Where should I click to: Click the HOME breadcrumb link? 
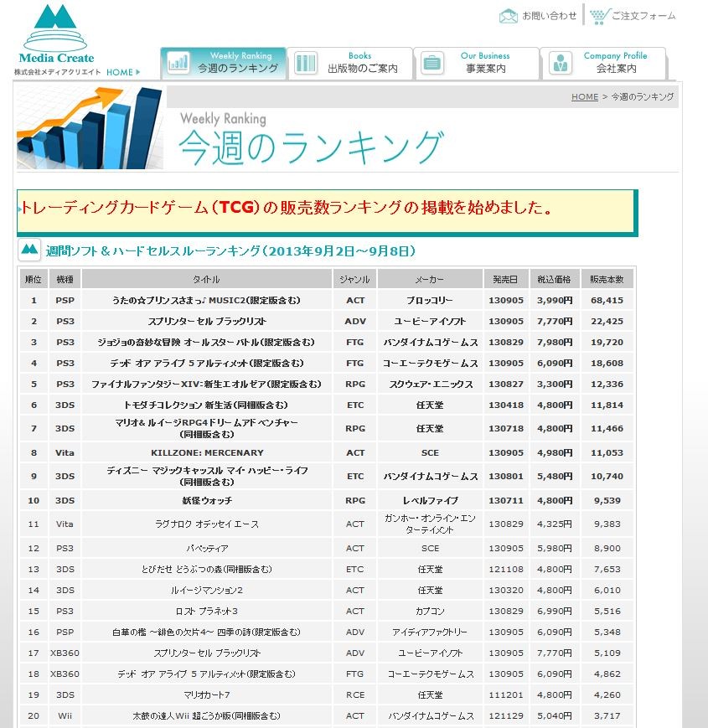(x=585, y=97)
